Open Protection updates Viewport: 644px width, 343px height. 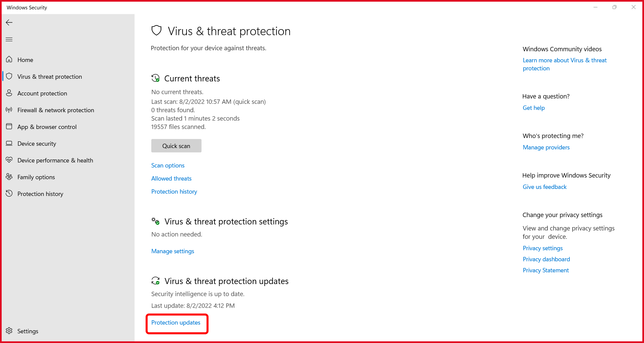(x=176, y=323)
